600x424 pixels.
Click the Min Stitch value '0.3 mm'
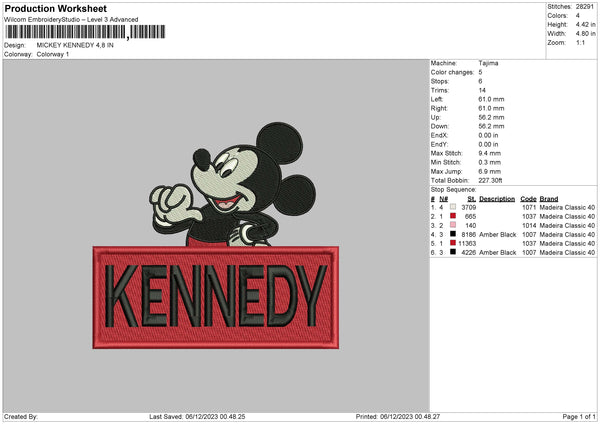point(489,162)
